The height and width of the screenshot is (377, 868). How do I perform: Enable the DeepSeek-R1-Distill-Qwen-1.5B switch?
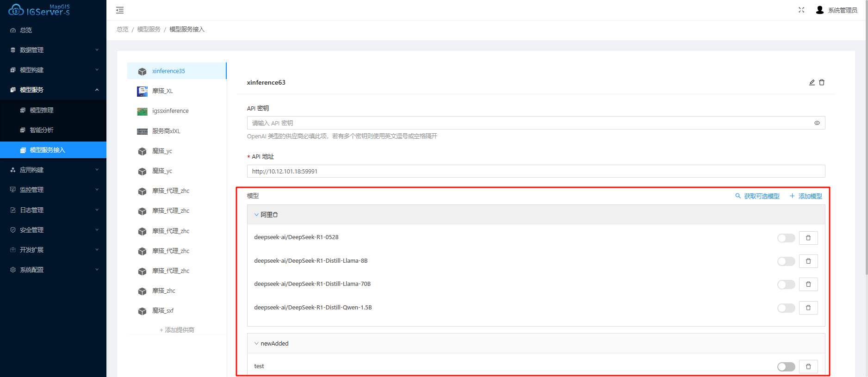(x=786, y=308)
